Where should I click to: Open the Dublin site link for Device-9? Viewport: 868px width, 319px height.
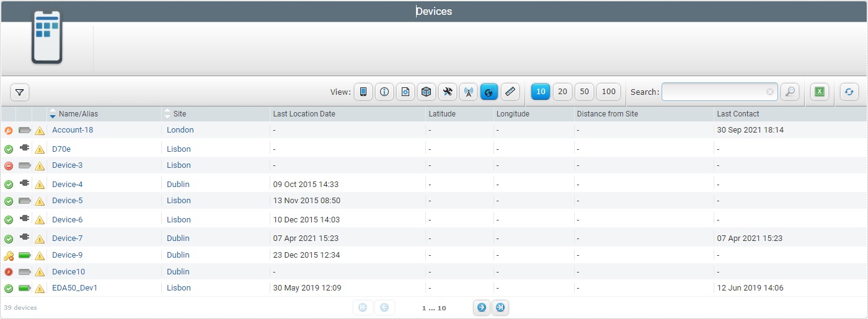(179, 255)
